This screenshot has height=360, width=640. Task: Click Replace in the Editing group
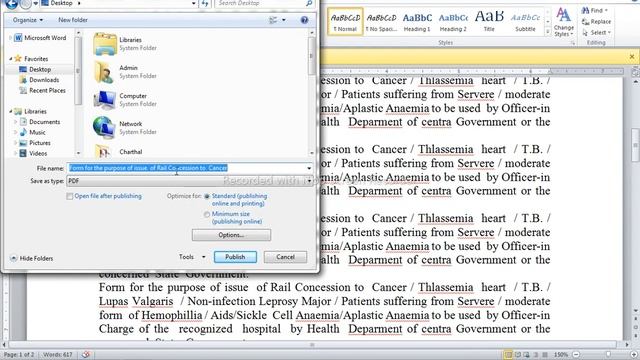point(596,21)
